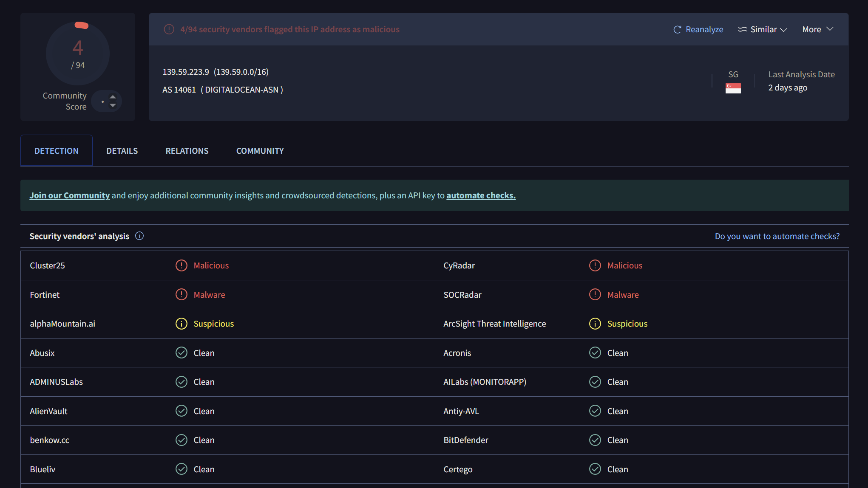The width and height of the screenshot is (868, 488).
Task: Click Suspicious result text for alphaMountain.ai
Action: click(214, 324)
